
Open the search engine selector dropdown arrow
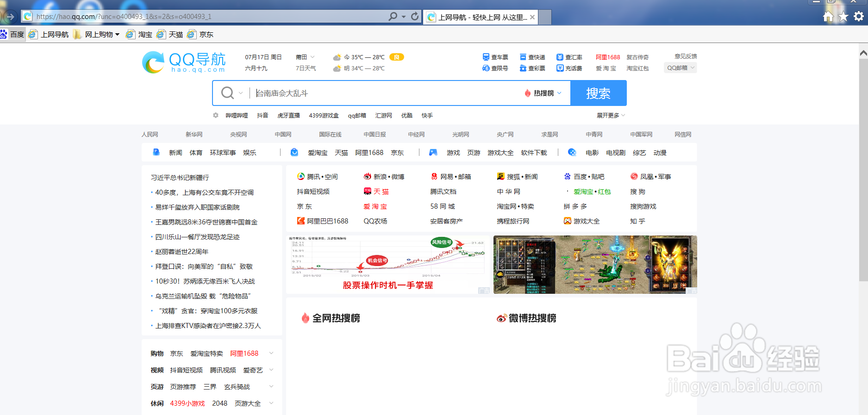(241, 93)
